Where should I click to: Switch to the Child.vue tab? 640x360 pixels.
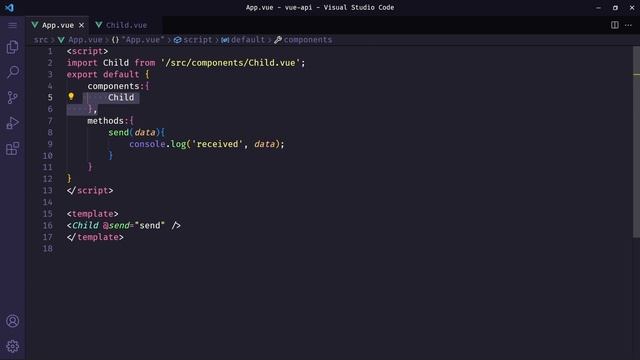127,25
